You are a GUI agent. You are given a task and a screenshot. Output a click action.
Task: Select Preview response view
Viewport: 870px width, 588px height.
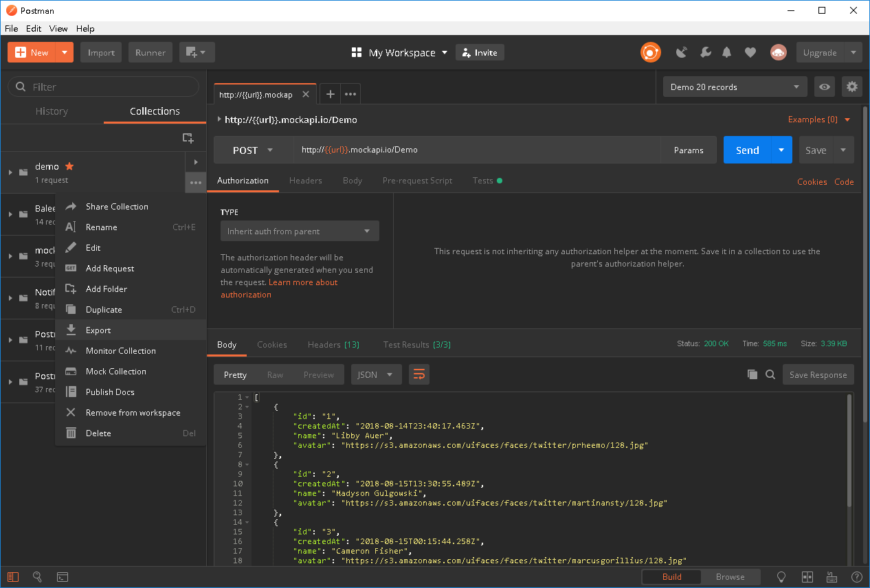click(x=319, y=374)
